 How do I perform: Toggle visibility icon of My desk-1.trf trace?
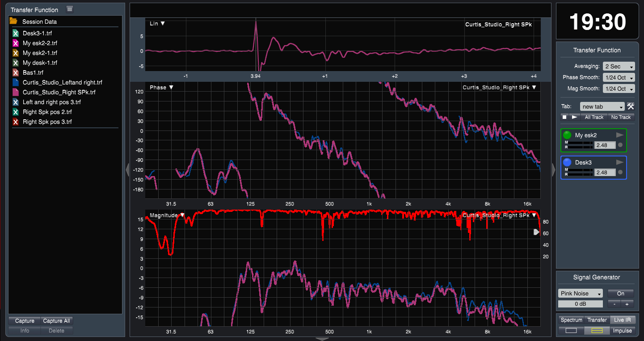pyautogui.click(x=16, y=63)
